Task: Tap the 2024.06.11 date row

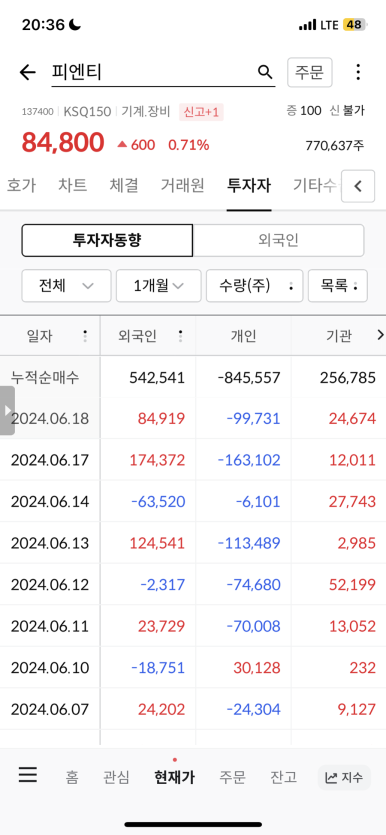Action: click(50, 626)
